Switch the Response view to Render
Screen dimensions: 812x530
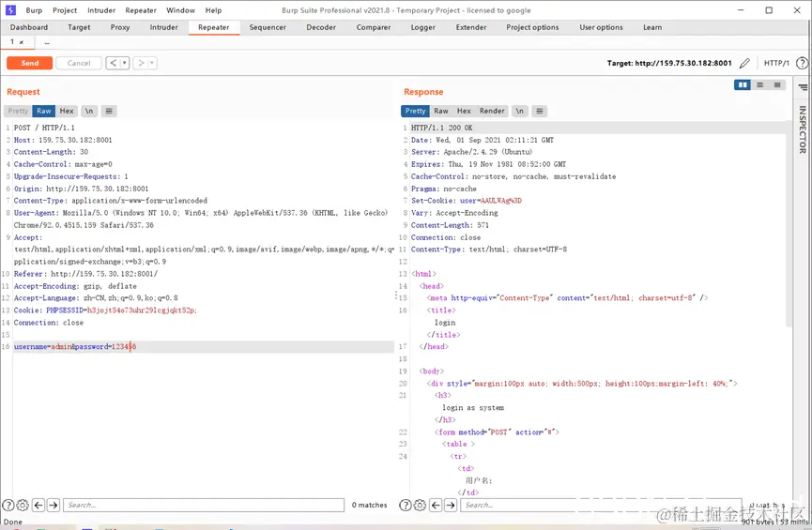tap(492, 111)
